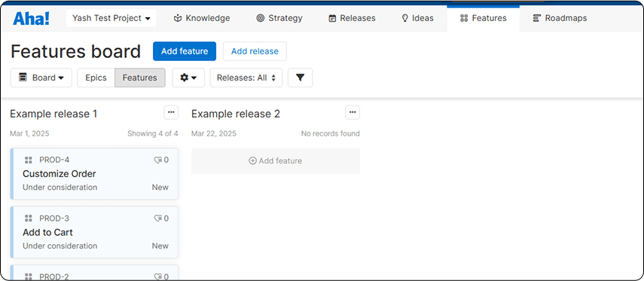Click the PROD-3 feature type icon
Screen dimensions: 644x281
(29, 218)
